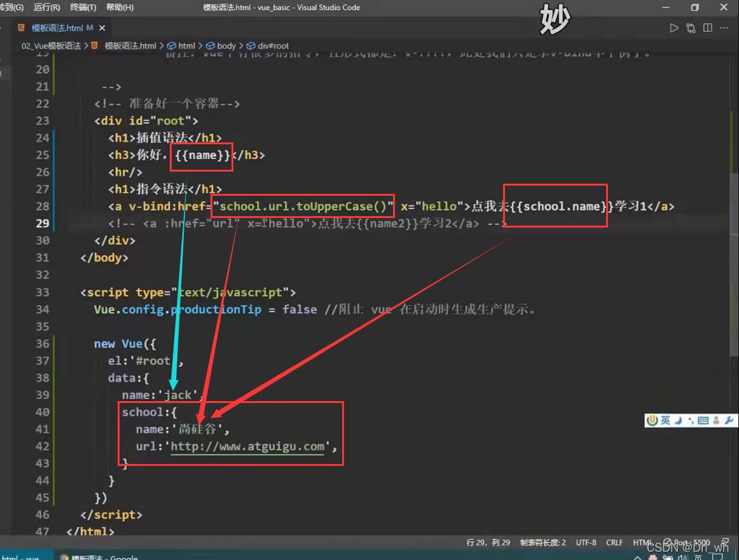This screenshot has width=739, height=560.
Task: Click 行 29, 列 29 cursor position
Action: pos(488,543)
